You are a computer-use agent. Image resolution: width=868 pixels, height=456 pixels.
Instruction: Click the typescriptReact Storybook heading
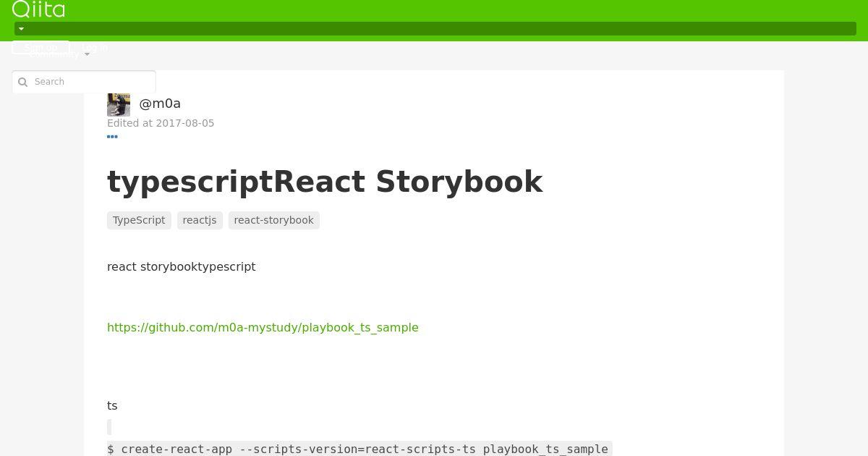(325, 182)
